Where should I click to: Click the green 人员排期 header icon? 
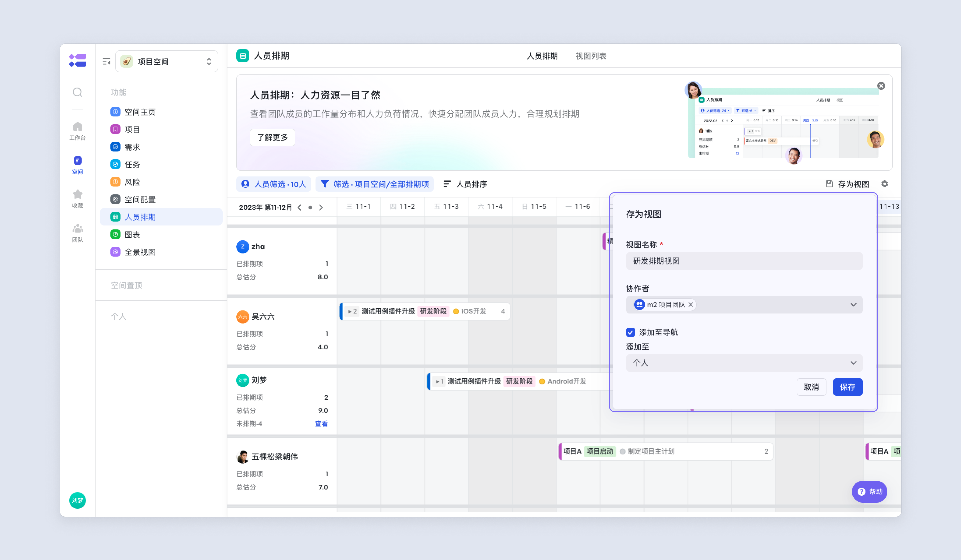pyautogui.click(x=243, y=56)
